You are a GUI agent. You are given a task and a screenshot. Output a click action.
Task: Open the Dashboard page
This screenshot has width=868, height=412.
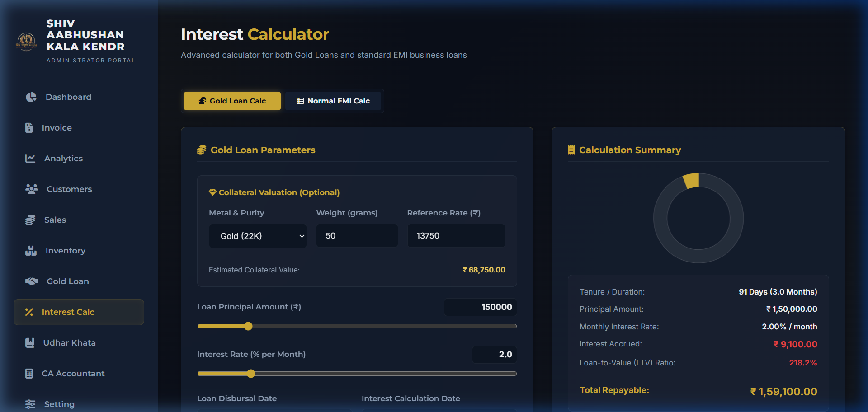79,97
